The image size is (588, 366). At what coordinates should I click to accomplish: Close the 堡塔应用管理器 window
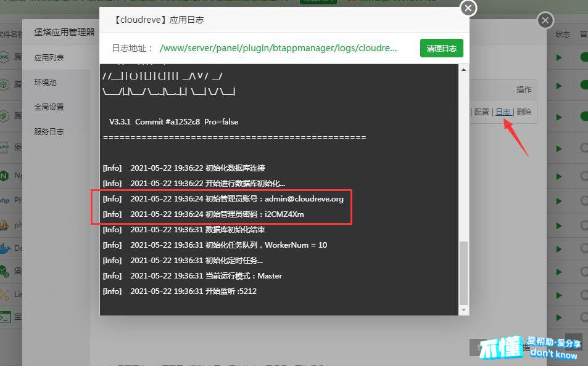tap(545, 20)
